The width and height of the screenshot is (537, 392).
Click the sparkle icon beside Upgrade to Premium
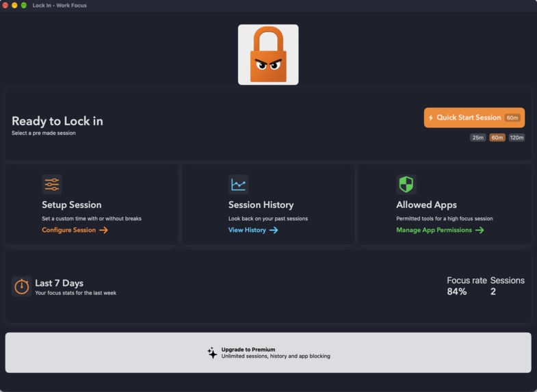tap(212, 352)
